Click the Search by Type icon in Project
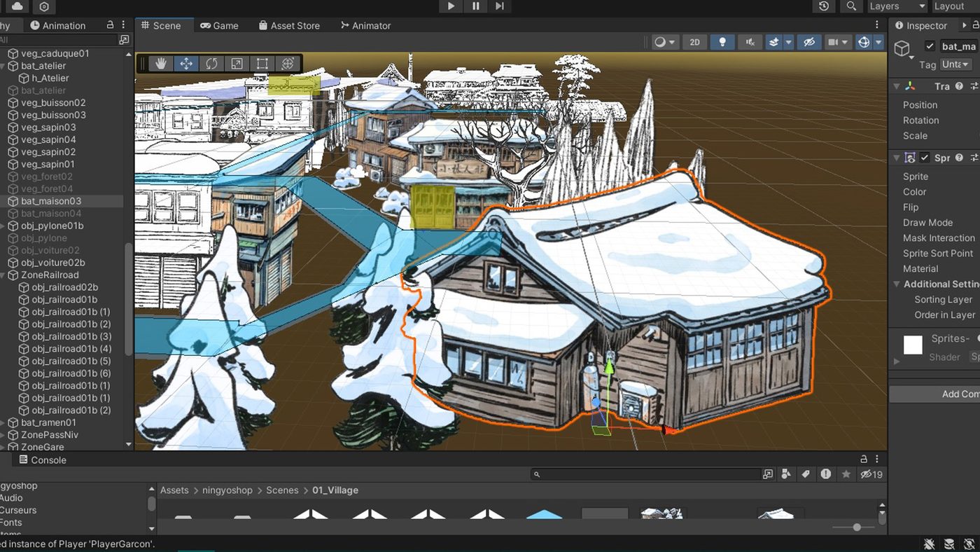 [786, 474]
